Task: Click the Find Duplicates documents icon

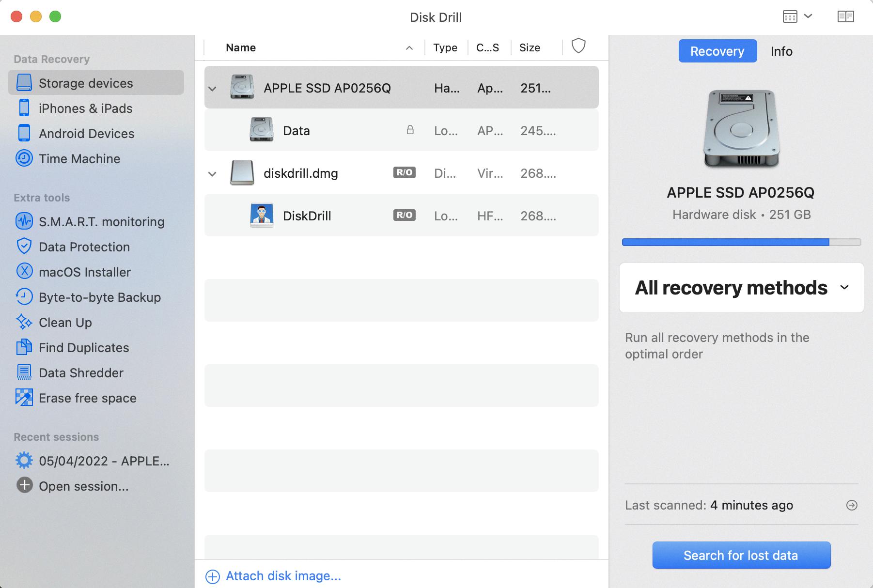Action: [x=24, y=347]
